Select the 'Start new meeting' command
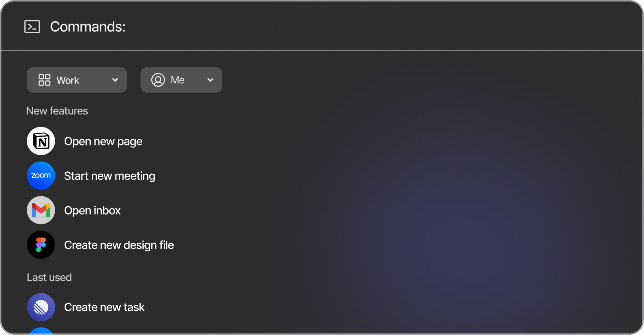 [110, 176]
